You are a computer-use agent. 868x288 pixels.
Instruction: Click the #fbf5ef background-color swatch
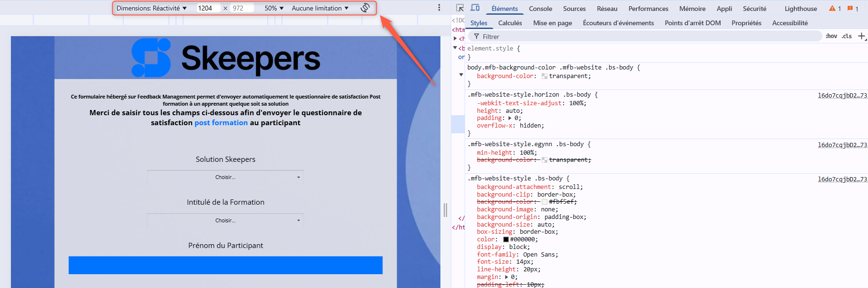tap(545, 202)
